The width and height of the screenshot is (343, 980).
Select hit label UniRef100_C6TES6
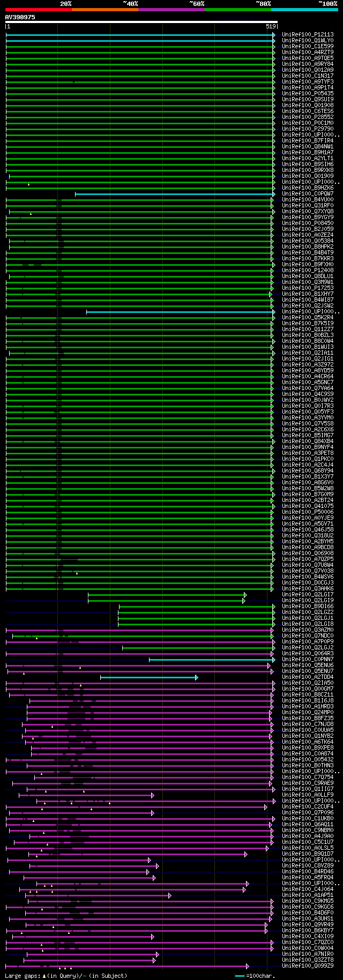tap(308, 111)
